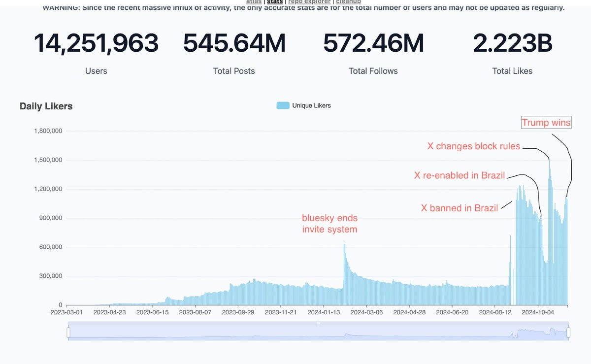Click the WARNING notice about stats accuracy

(x=303, y=8)
